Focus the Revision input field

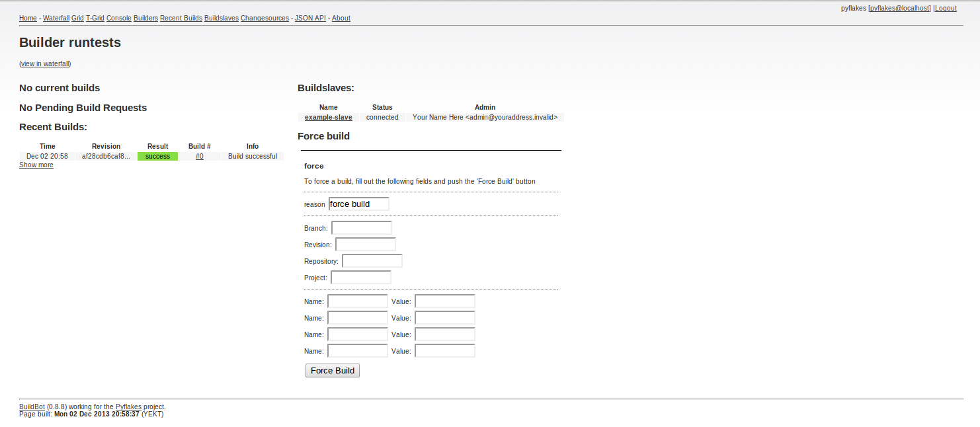coord(366,245)
